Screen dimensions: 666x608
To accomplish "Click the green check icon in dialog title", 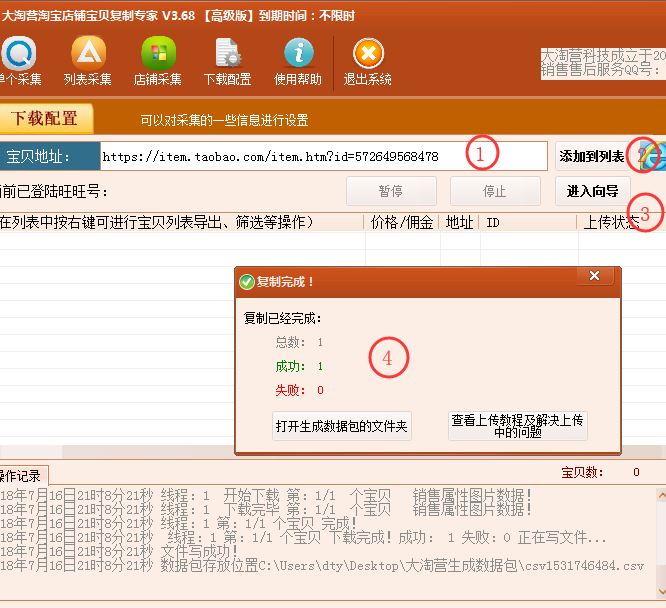I will 247,282.
